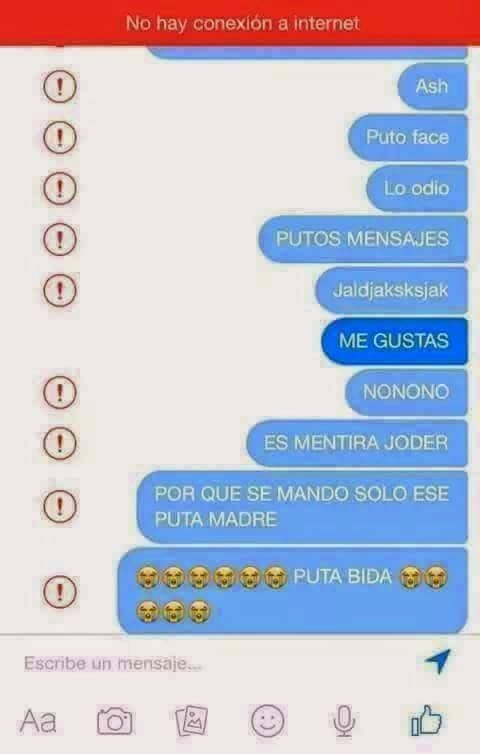This screenshot has height=754, width=480.
Task: Select the ME GUSTAS message bubble
Action: (x=394, y=341)
